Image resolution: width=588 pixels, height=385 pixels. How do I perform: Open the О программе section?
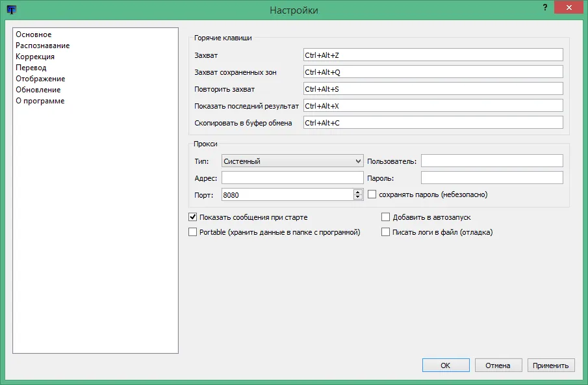point(40,101)
